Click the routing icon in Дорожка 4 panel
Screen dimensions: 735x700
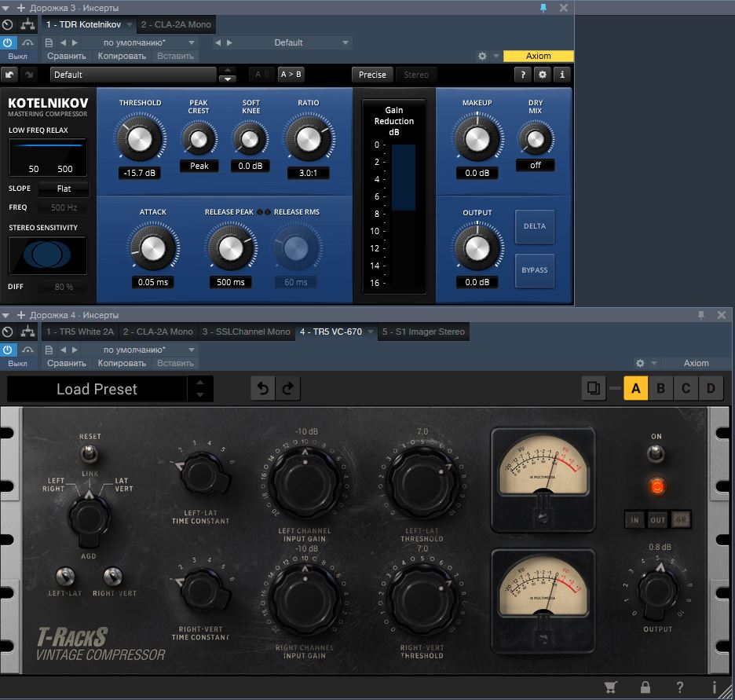point(27,332)
